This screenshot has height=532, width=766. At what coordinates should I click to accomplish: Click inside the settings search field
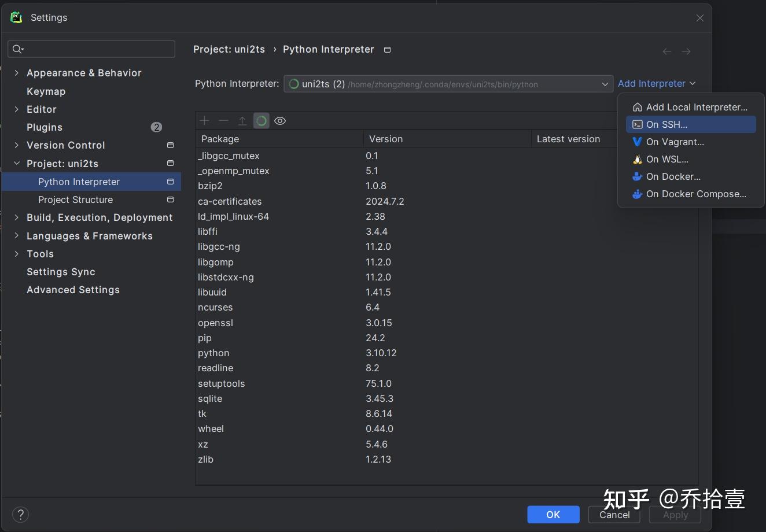point(91,49)
